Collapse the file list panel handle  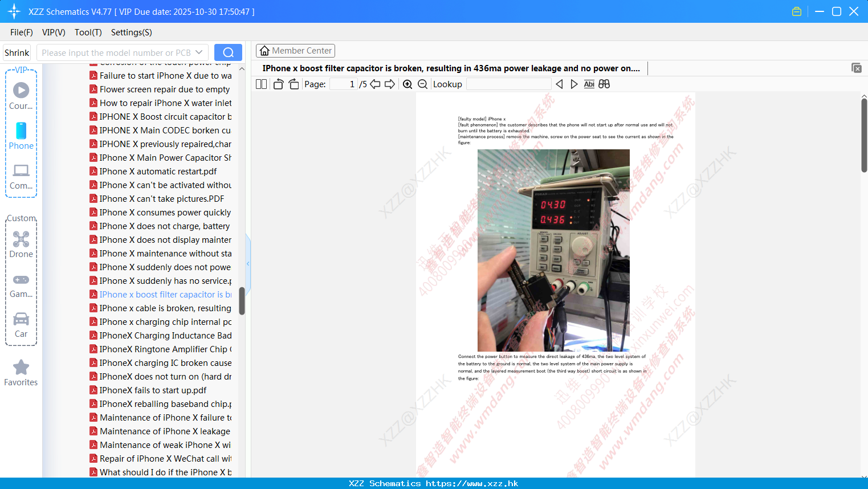[248, 263]
